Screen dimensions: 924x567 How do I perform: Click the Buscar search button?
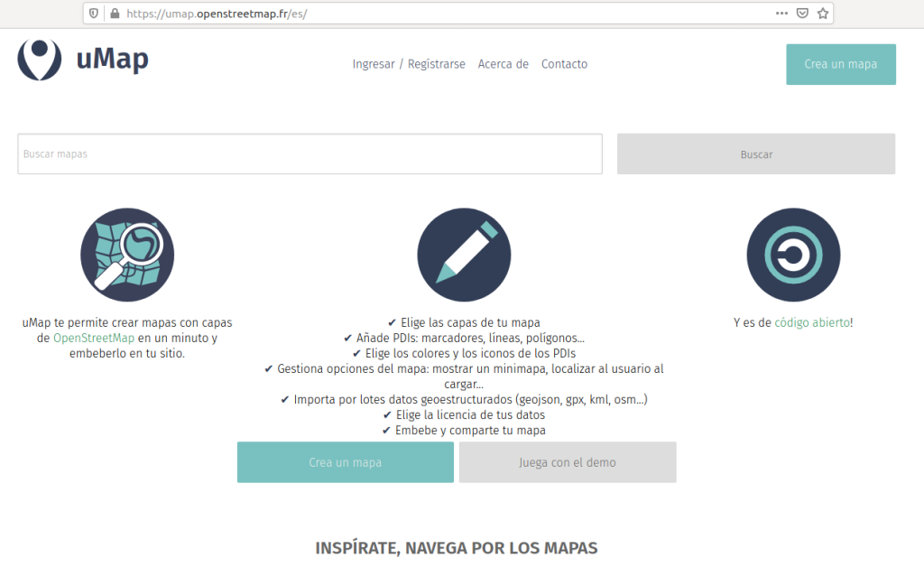click(756, 153)
